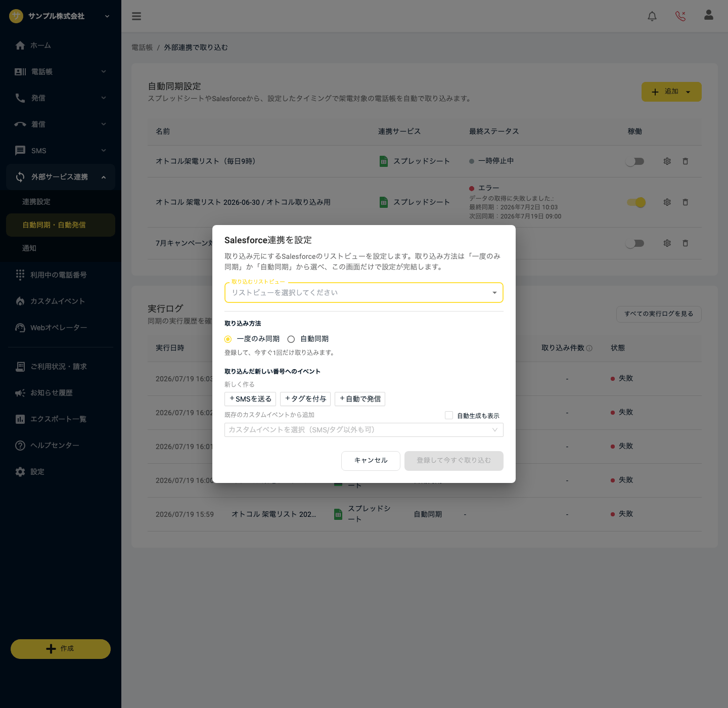Screen dimensions: 728x708
Task: Click the outgoing call phone icon
Action: pos(20,98)
